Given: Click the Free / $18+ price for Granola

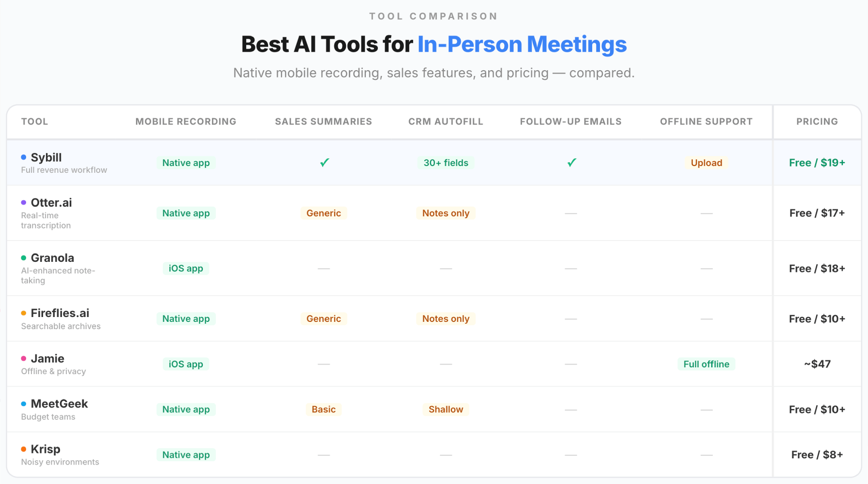Looking at the screenshot, I should 817,268.
